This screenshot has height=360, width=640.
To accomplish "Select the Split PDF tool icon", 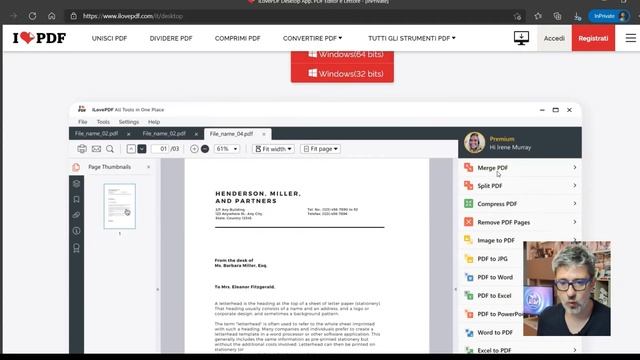I will [469, 185].
